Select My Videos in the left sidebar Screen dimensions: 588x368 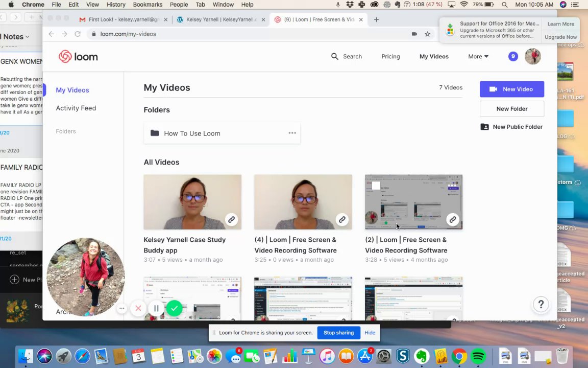[72, 90]
